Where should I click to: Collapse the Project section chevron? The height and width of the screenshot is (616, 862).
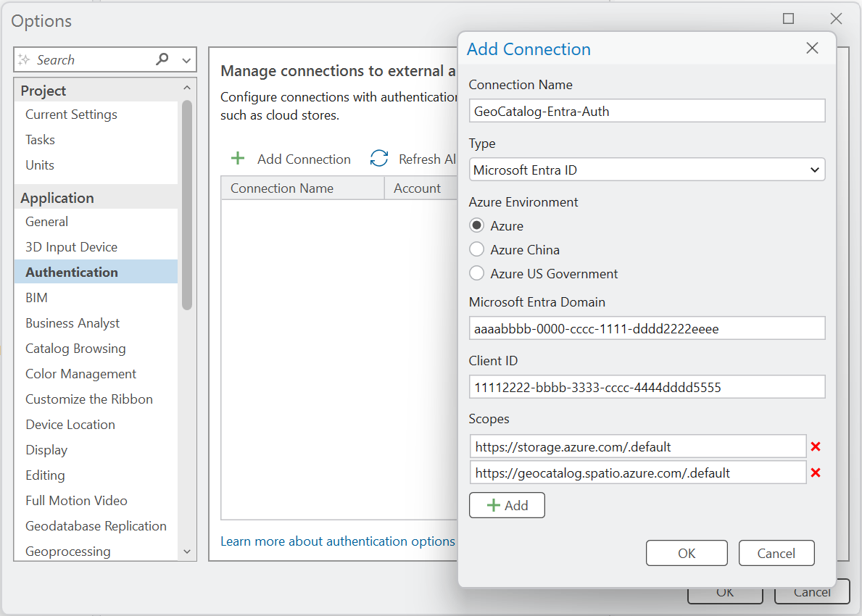click(x=187, y=88)
